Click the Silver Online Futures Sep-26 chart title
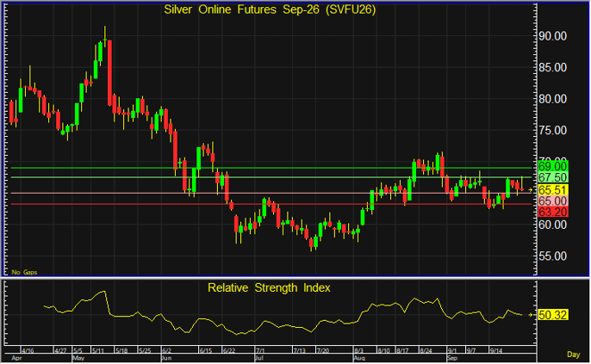 pyautogui.click(x=270, y=9)
